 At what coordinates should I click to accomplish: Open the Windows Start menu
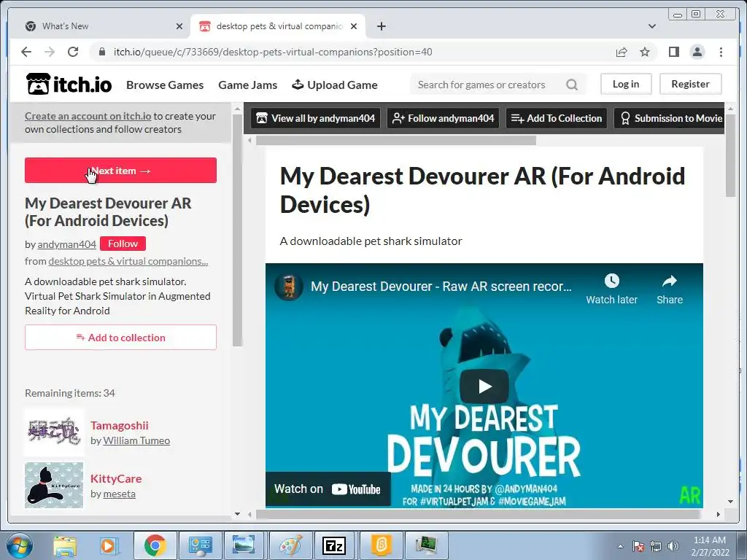tap(19, 545)
